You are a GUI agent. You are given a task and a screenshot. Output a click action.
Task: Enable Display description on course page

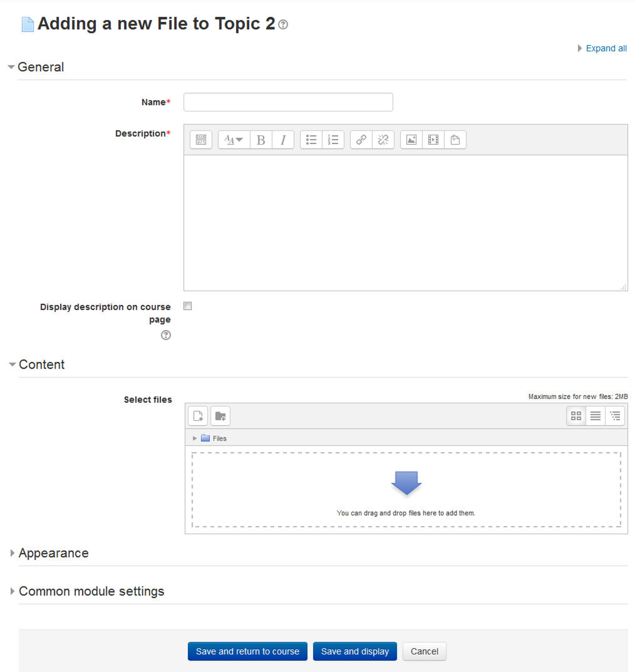pos(187,306)
